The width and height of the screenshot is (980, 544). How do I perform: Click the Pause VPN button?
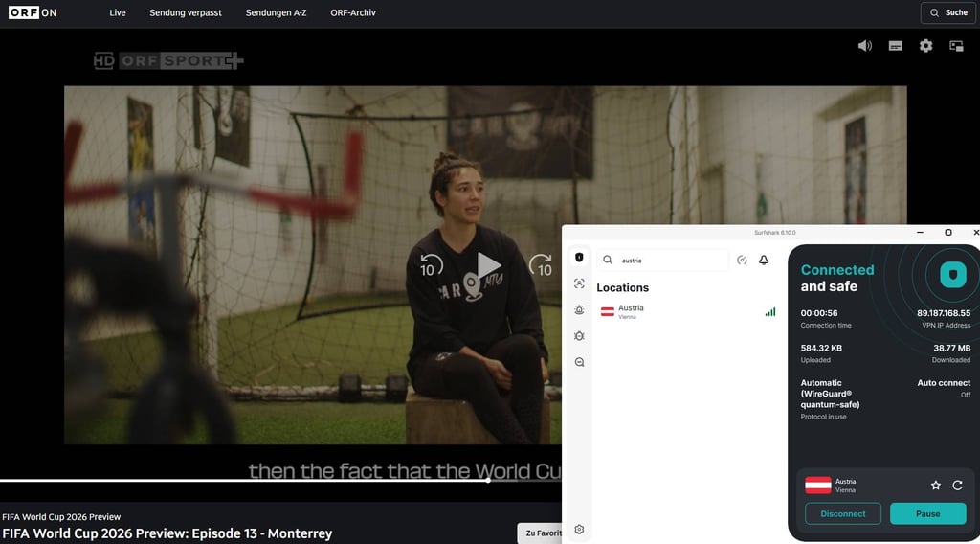pos(927,513)
